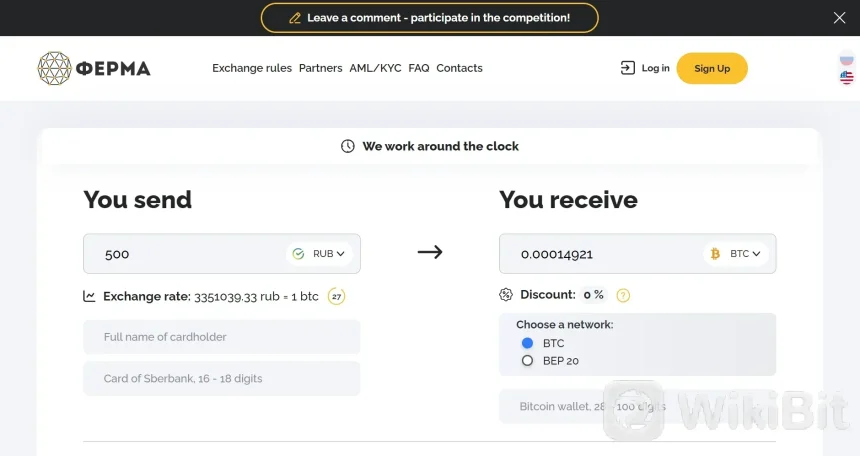
Task: Click the yellow question mark discount icon
Action: pos(623,295)
